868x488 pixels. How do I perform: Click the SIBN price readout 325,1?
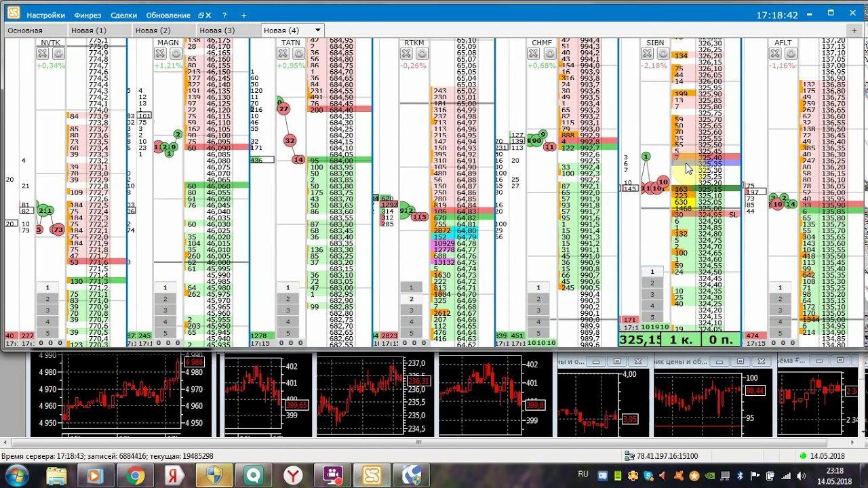(x=639, y=340)
